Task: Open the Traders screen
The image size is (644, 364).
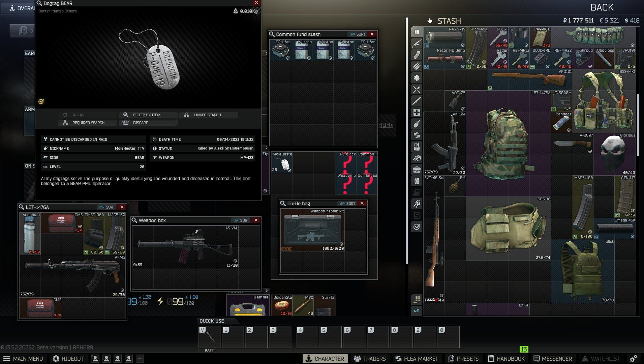Action: pyautogui.click(x=370, y=359)
